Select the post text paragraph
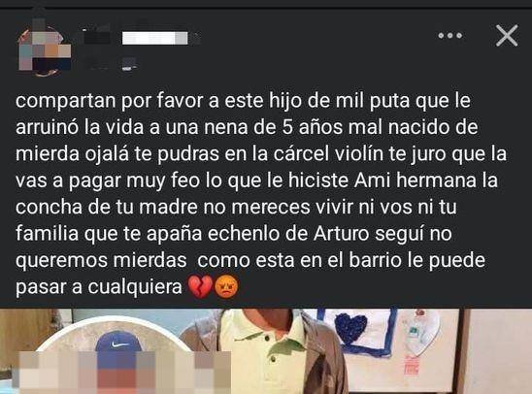This screenshot has height=394, width=532. click(261, 194)
